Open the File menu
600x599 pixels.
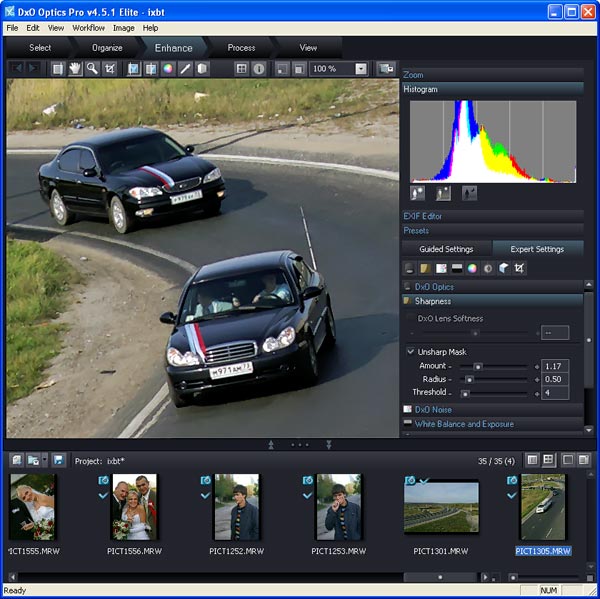point(12,28)
